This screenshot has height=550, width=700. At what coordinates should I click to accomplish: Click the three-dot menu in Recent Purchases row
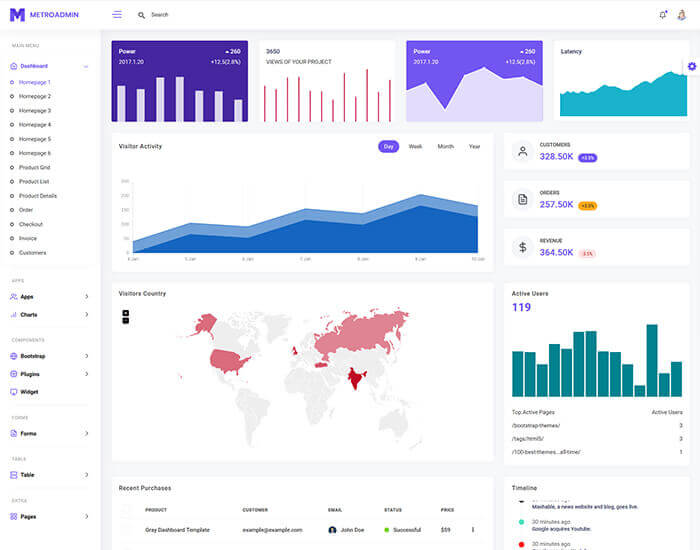473,530
